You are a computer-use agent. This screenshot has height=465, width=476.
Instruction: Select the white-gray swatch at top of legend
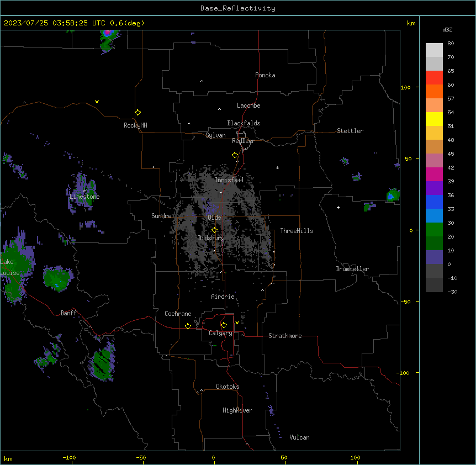pyautogui.click(x=434, y=50)
